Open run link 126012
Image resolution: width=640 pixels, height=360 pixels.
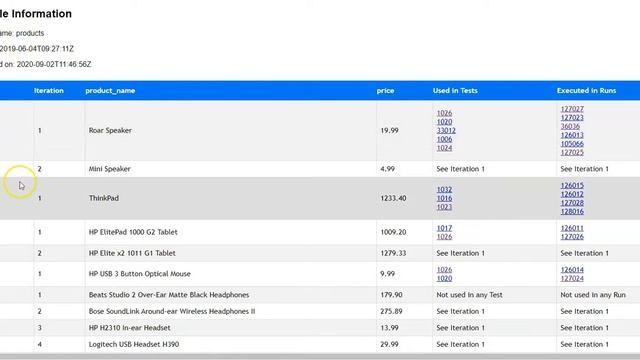[572, 194]
